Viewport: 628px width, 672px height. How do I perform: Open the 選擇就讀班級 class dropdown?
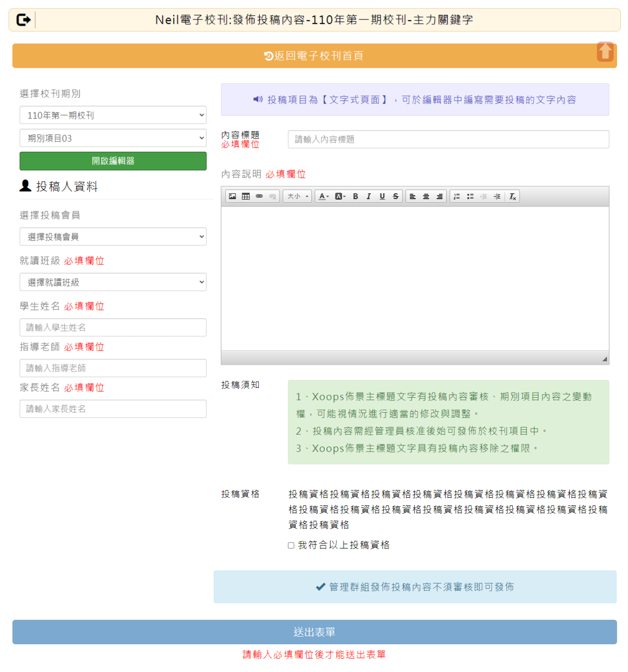tap(113, 282)
